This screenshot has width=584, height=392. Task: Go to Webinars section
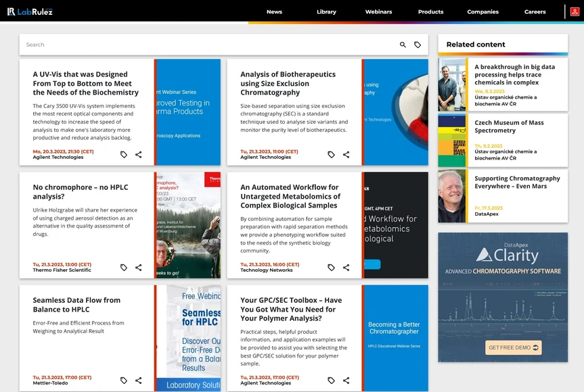tap(378, 12)
